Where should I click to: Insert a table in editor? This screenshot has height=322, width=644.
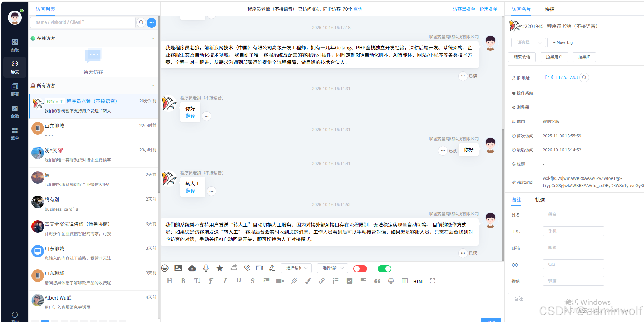pyautogui.click(x=405, y=281)
